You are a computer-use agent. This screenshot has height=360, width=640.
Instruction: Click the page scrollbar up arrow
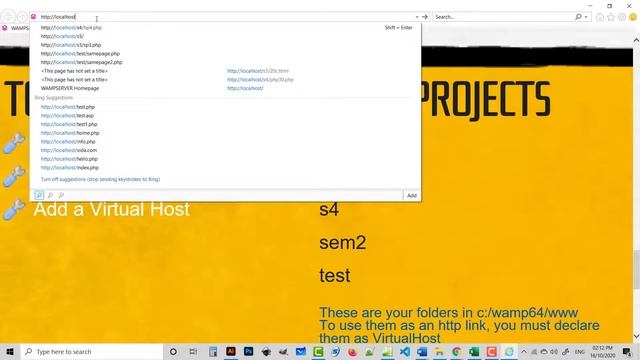(x=636, y=40)
